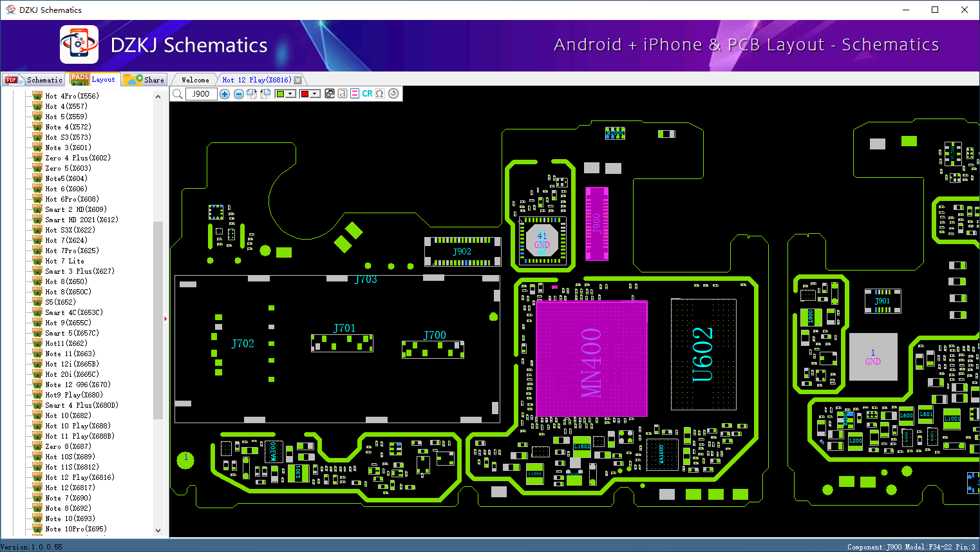This screenshot has height=552, width=980.
Task: Choose Hot 10 Play(X688) model
Action: [x=78, y=426]
